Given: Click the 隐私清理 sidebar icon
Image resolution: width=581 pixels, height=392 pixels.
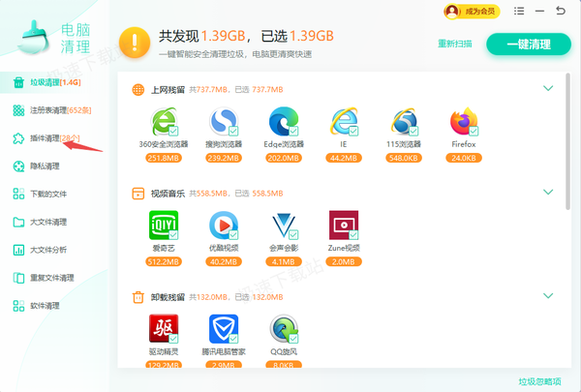Looking at the screenshot, I should click(x=18, y=166).
